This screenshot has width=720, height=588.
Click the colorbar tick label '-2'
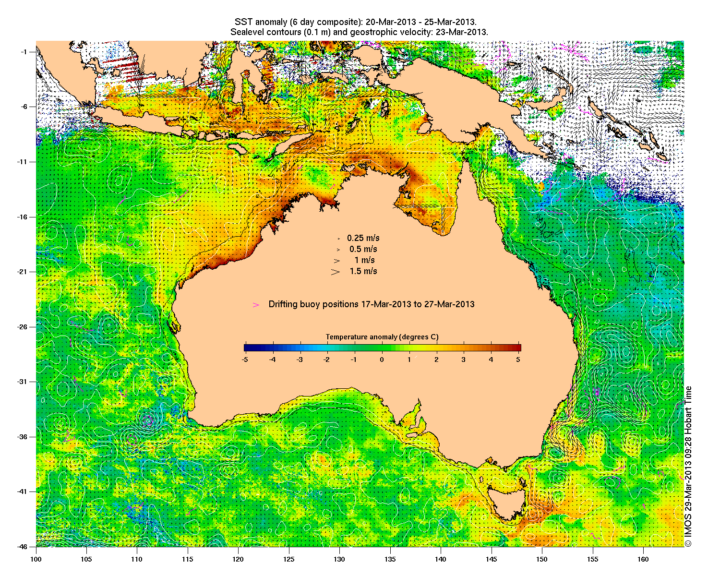(327, 359)
